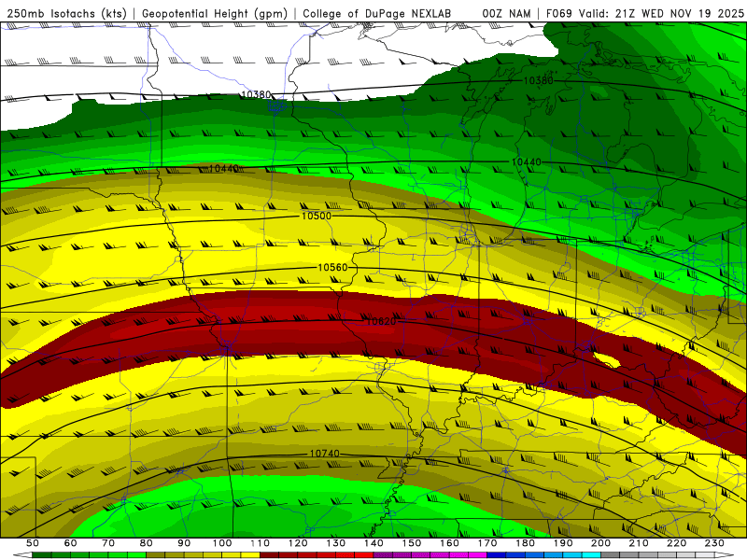Click the 110 value on the color scale

(x=261, y=543)
